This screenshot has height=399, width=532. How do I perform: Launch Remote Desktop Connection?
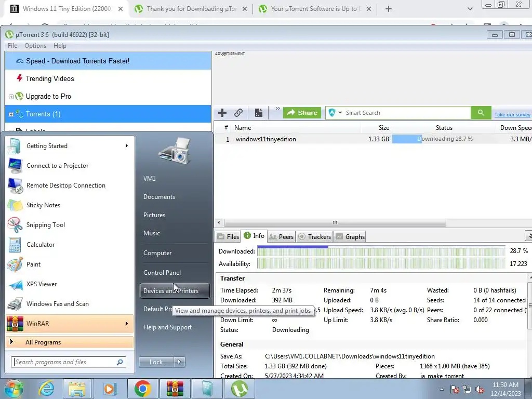70,185
